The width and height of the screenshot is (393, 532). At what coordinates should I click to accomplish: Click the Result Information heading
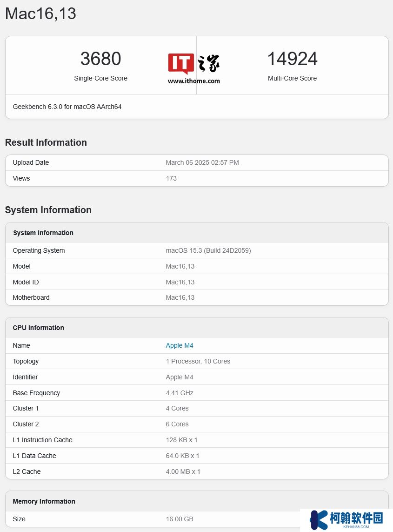click(46, 142)
